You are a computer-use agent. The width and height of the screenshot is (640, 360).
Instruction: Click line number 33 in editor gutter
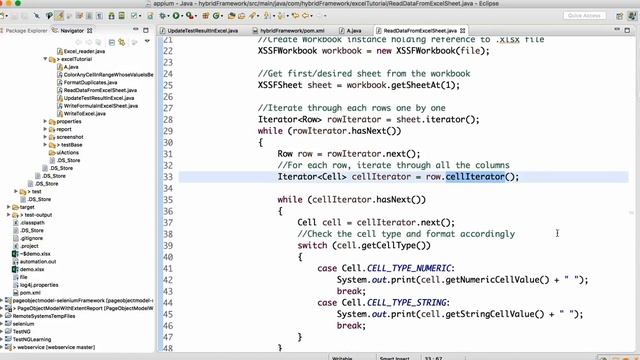168,177
